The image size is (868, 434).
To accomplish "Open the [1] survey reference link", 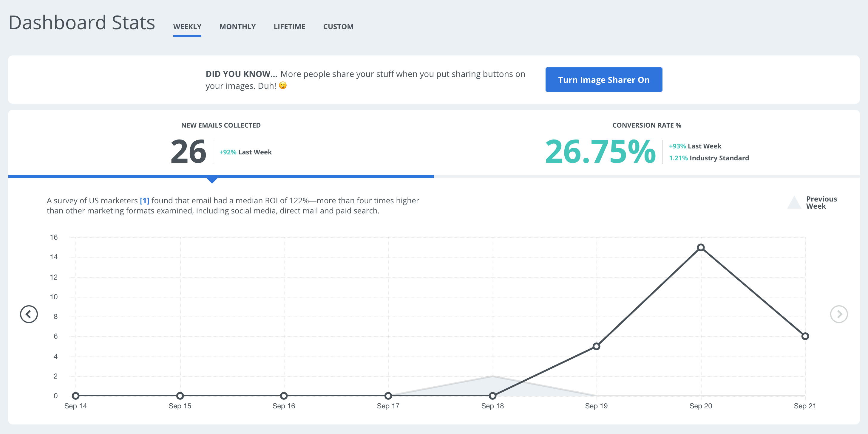I will coord(144,201).
